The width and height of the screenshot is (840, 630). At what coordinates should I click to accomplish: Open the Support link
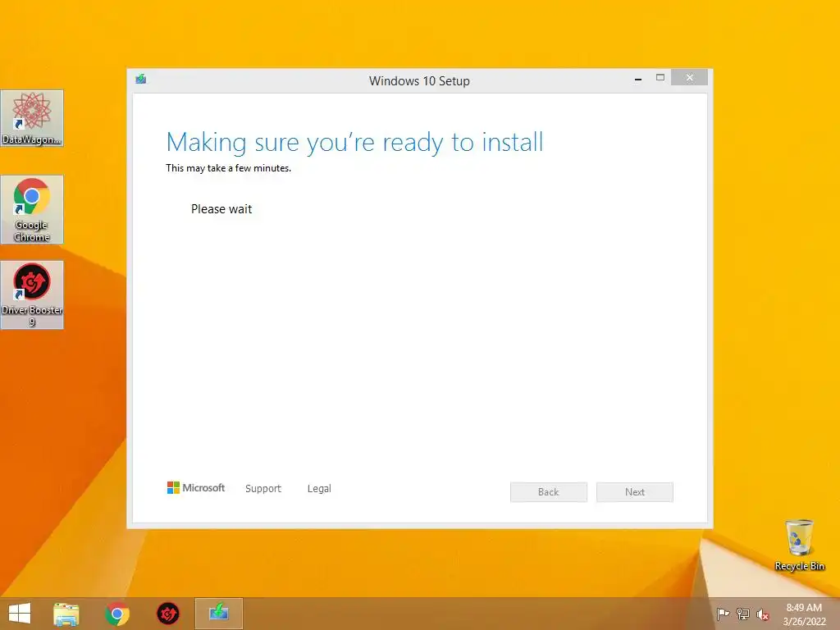[x=263, y=489]
